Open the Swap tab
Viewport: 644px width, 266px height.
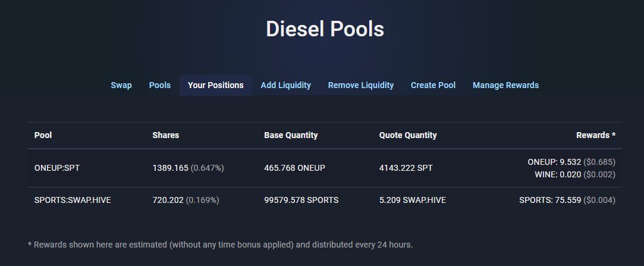121,85
